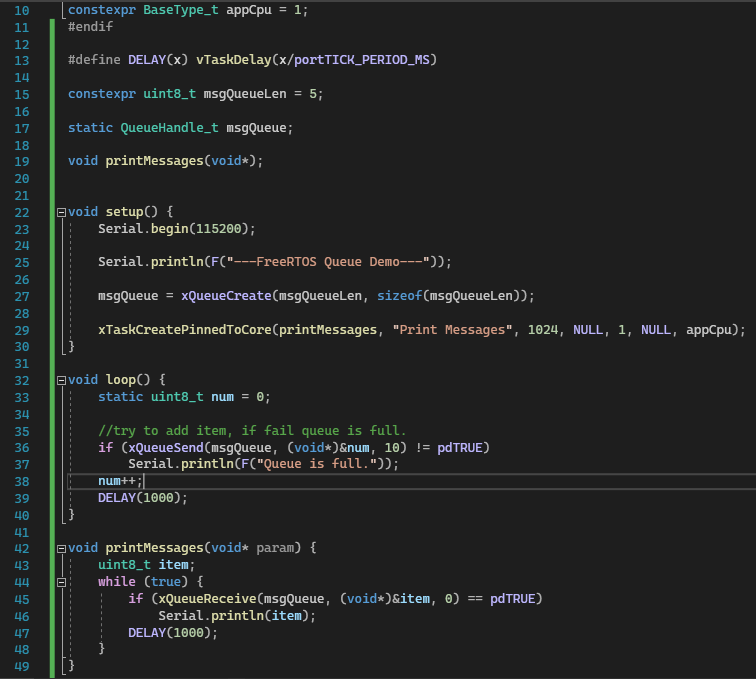The height and width of the screenshot is (679, 756).
Task: Collapse the setup() function fold marker
Action: 61,213
